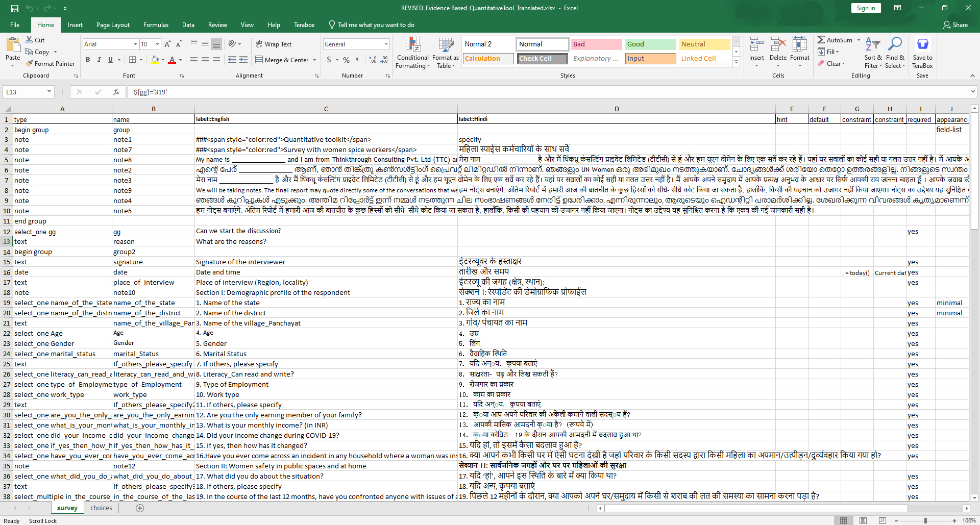Click the red font color A icon
The height and width of the screenshot is (525, 980).
point(172,60)
